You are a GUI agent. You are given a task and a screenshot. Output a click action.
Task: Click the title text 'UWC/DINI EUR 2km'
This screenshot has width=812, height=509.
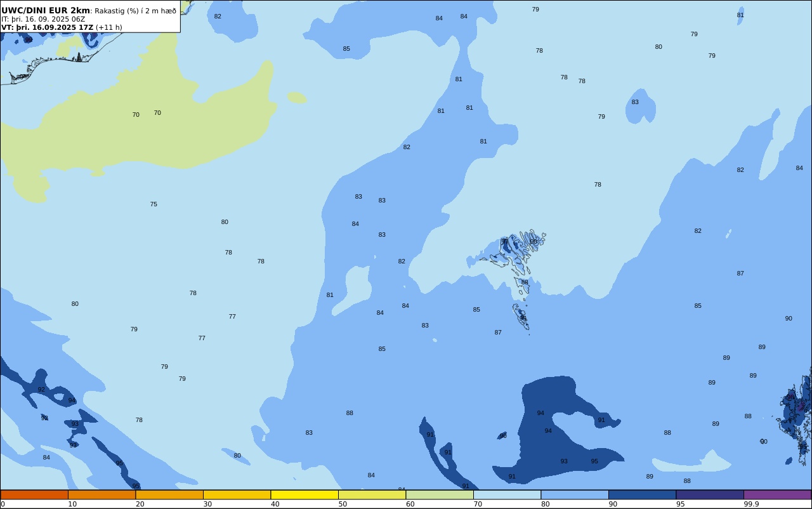coord(45,11)
